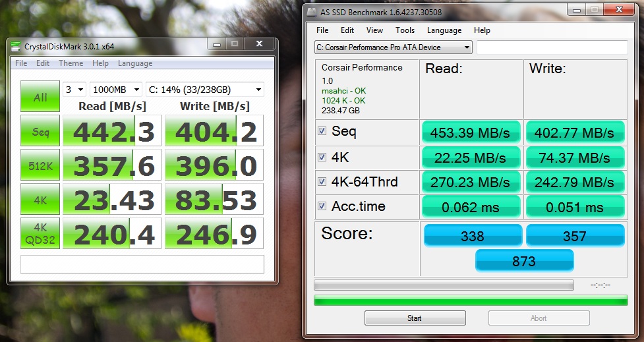This screenshot has height=342, width=644.
Task: Click 4K QD32 write result 246.9
Action: pyautogui.click(x=214, y=234)
